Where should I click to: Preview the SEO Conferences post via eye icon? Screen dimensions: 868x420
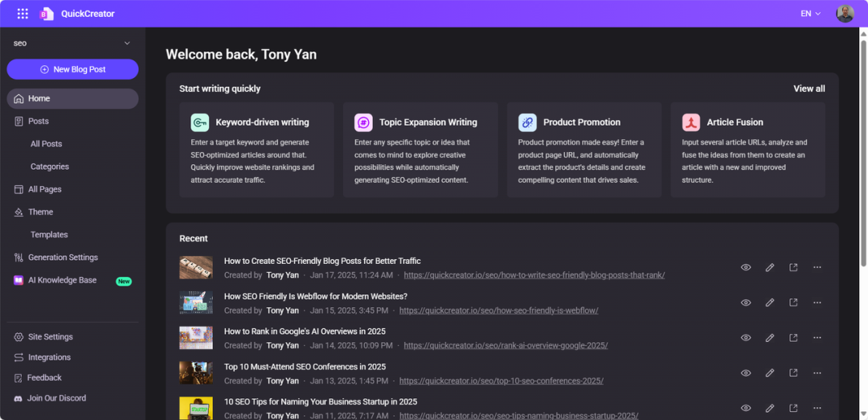[746, 373]
